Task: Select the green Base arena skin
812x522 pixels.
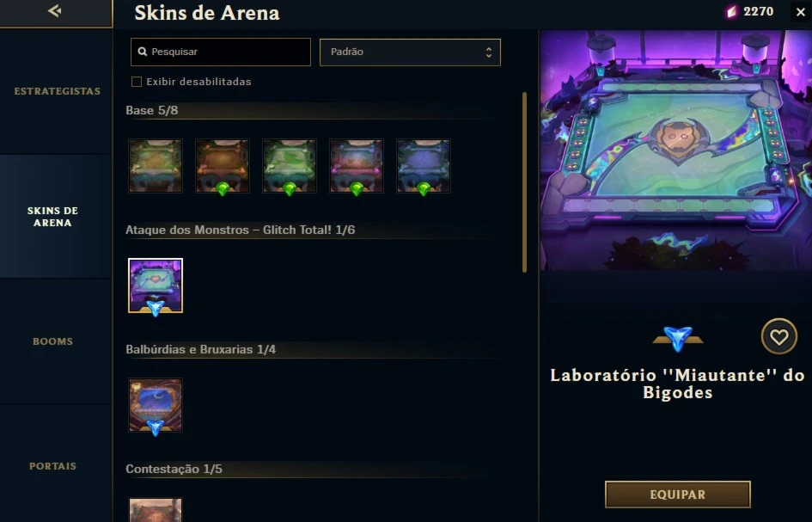Action: tap(290, 166)
